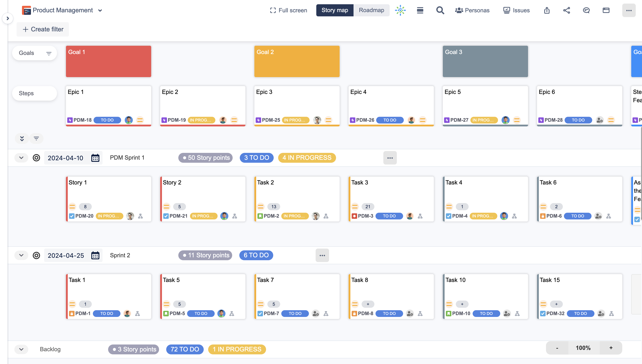Toggle the 3 TO DO status filter
The width and height of the screenshot is (642, 364).
[x=256, y=158]
